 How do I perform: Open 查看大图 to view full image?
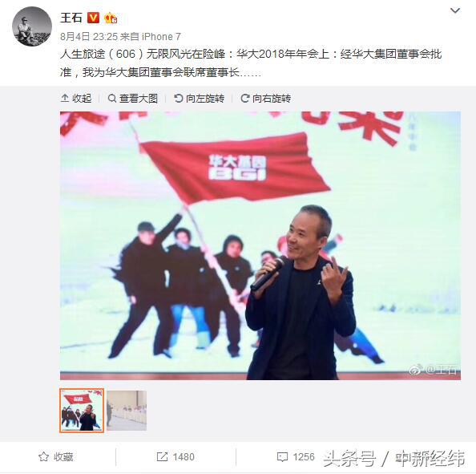coord(133,99)
